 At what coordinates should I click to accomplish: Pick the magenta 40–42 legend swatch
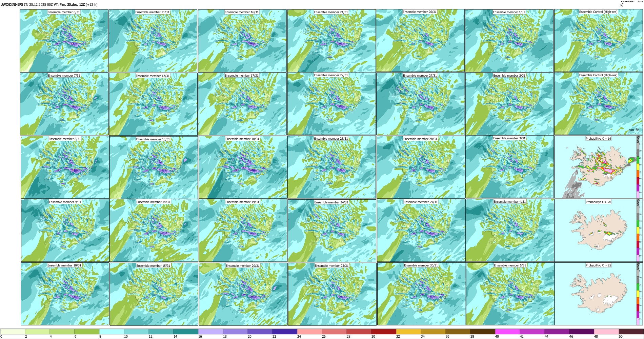point(507,332)
